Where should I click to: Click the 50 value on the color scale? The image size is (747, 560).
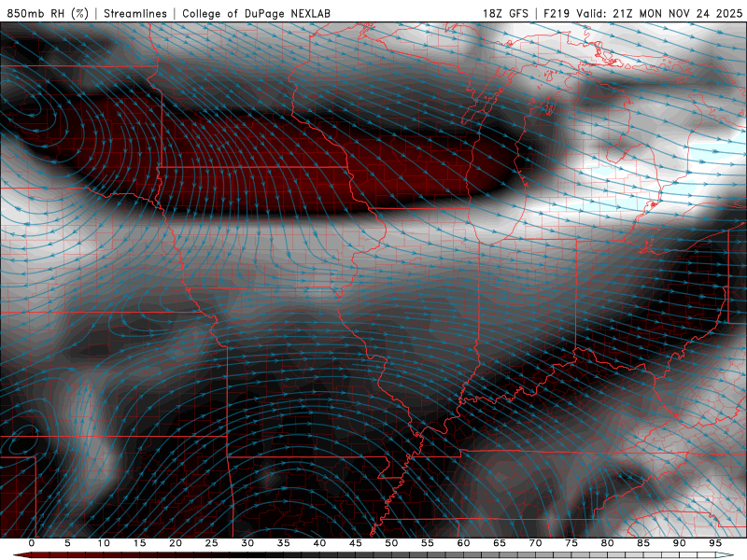tap(391, 543)
